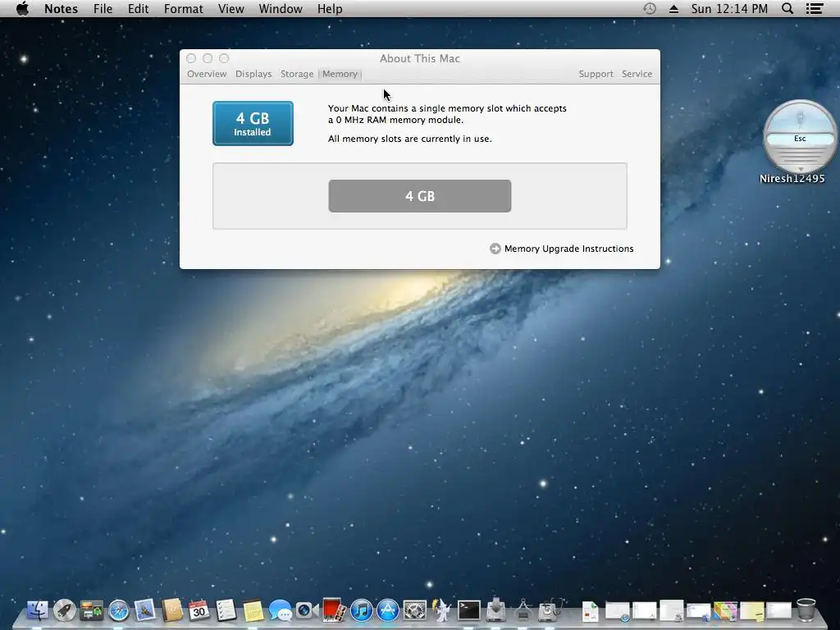Open Memory Upgrade Instructions link
Screen dimensions: 840x630
(x=569, y=249)
